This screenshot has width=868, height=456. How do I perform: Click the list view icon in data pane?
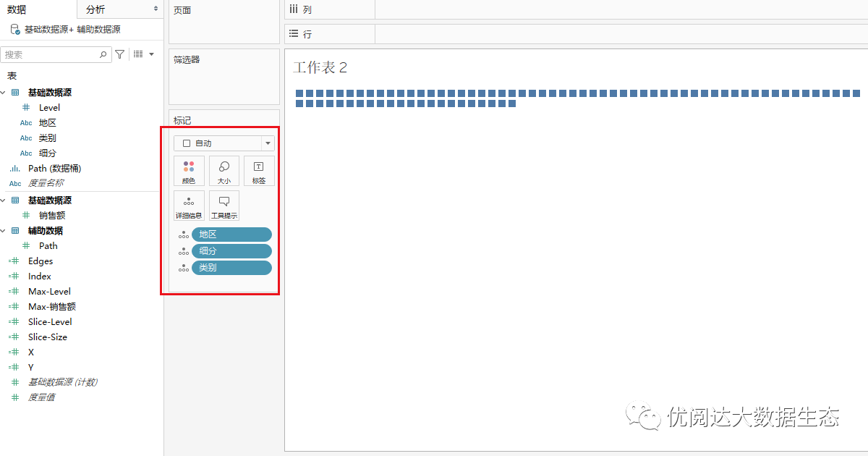coord(138,54)
